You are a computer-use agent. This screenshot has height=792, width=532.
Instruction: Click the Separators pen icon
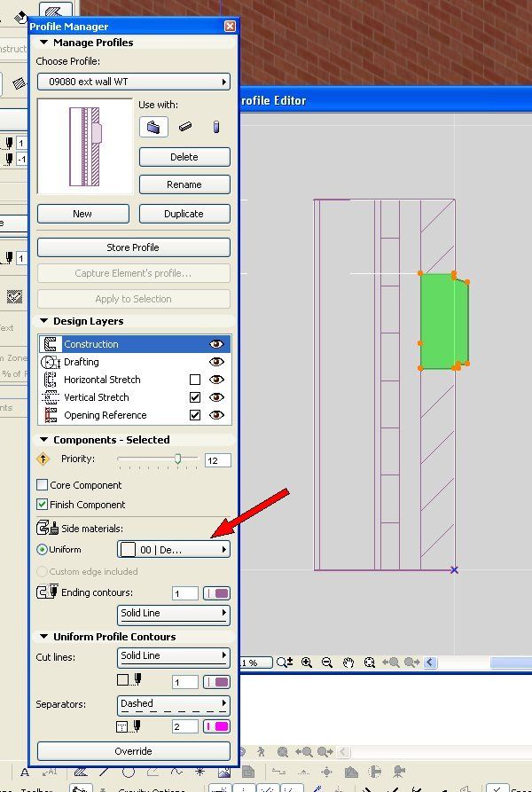[x=129, y=727]
